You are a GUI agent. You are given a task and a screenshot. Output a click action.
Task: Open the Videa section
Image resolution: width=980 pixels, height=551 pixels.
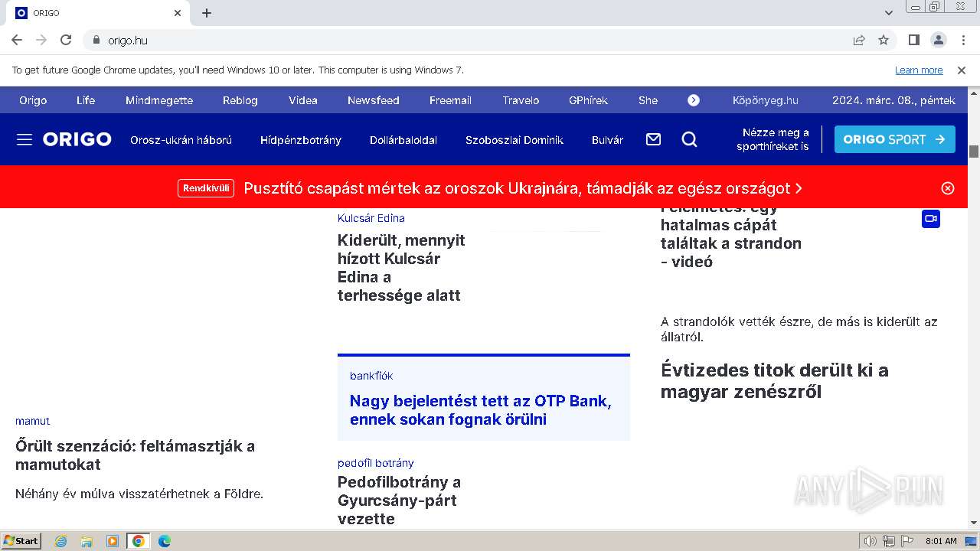point(303,100)
